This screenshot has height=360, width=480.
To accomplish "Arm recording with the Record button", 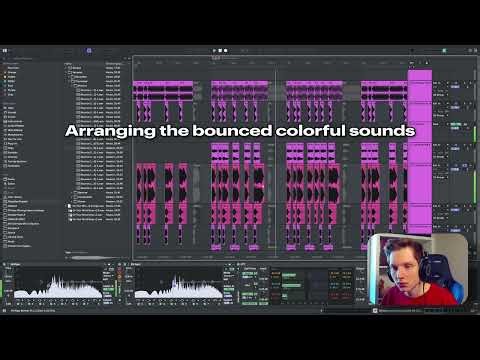I will coord(226,51).
